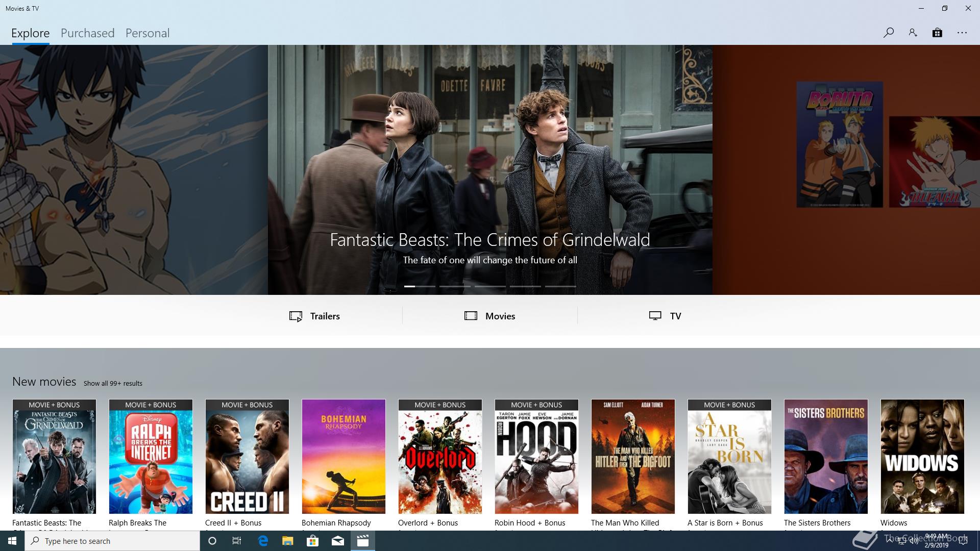Click the TV monitor icon
The width and height of the screenshot is (980, 551).
(655, 316)
